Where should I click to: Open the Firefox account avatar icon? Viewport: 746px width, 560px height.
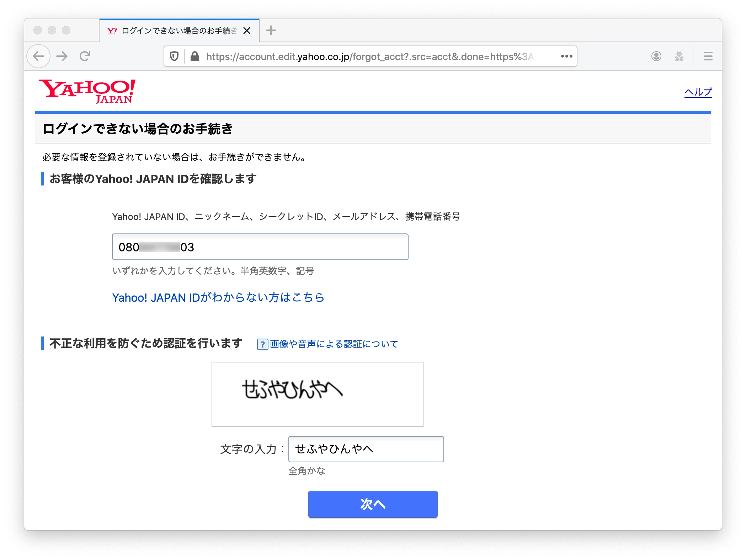pyautogui.click(x=656, y=56)
